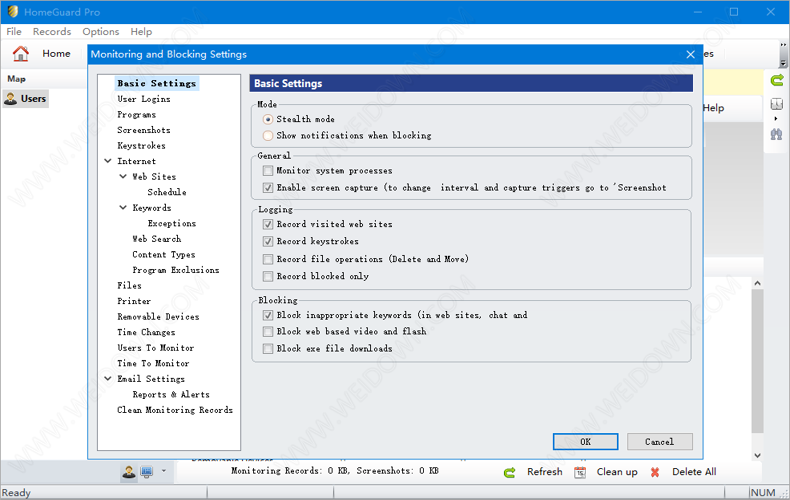Select Printer in the settings tree
Image resolution: width=790 pixels, height=500 pixels.
[134, 301]
